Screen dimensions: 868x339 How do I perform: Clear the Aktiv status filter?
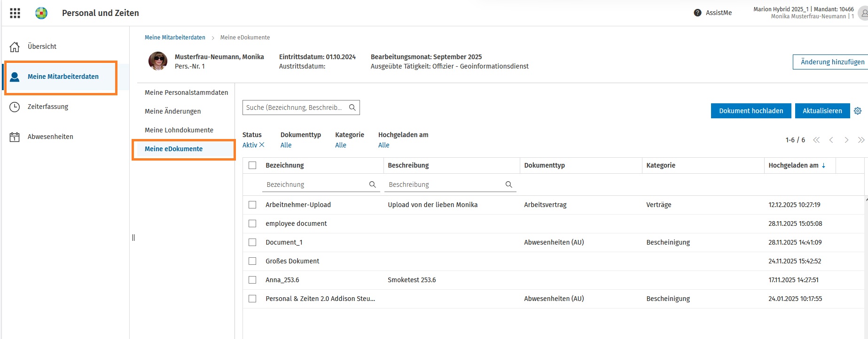click(x=262, y=145)
